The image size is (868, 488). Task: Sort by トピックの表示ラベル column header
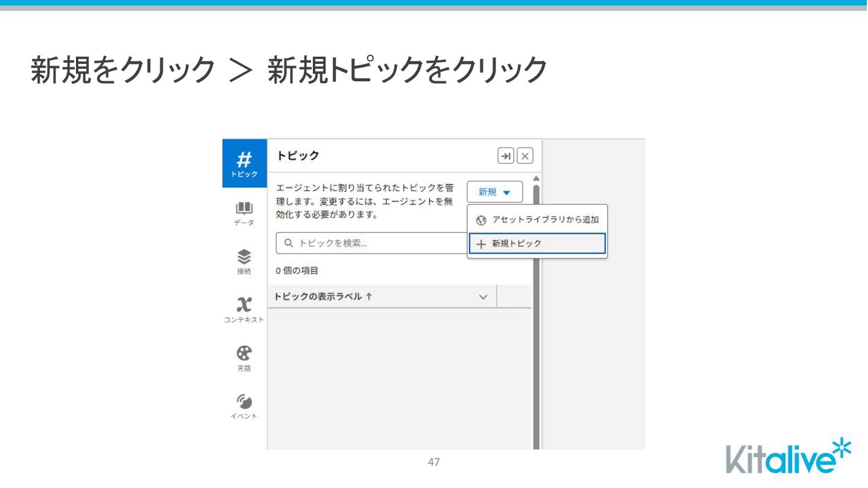click(323, 296)
